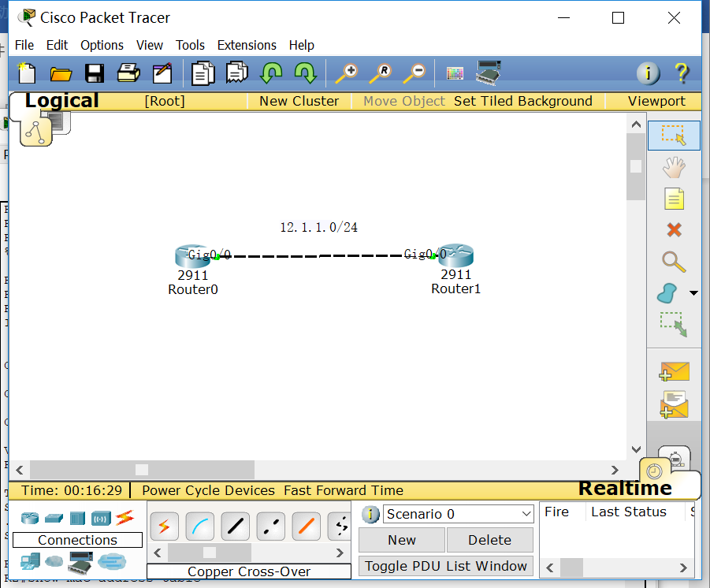Pick the Console cable connection
Image resolution: width=710 pixels, height=588 pixels.
[x=199, y=527]
